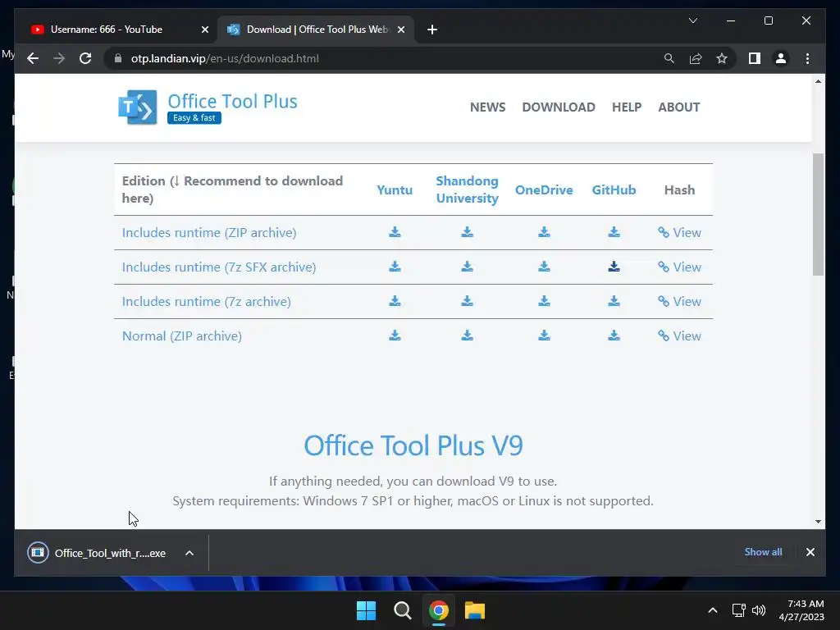Go forward in browser history
The height and width of the screenshot is (630, 840).
click(59, 58)
